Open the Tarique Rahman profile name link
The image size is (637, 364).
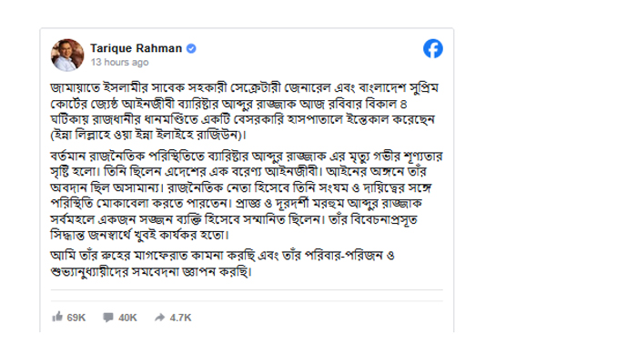click(x=136, y=47)
